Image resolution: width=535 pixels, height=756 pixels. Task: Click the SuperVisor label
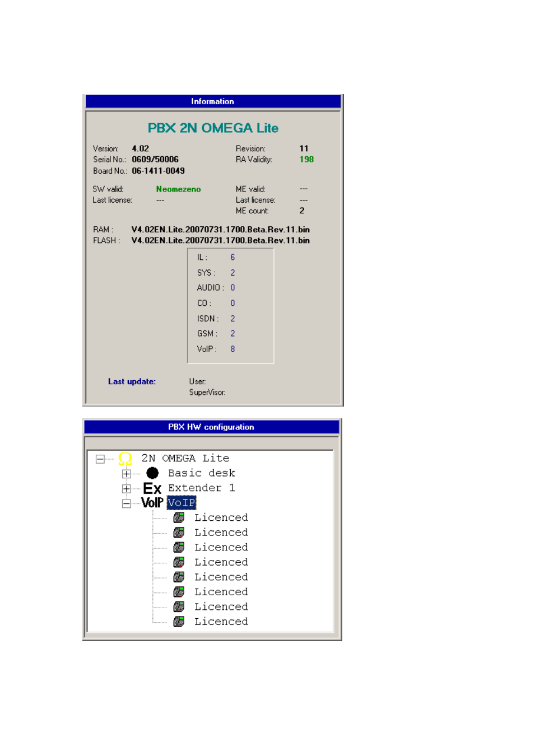pos(207,393)
